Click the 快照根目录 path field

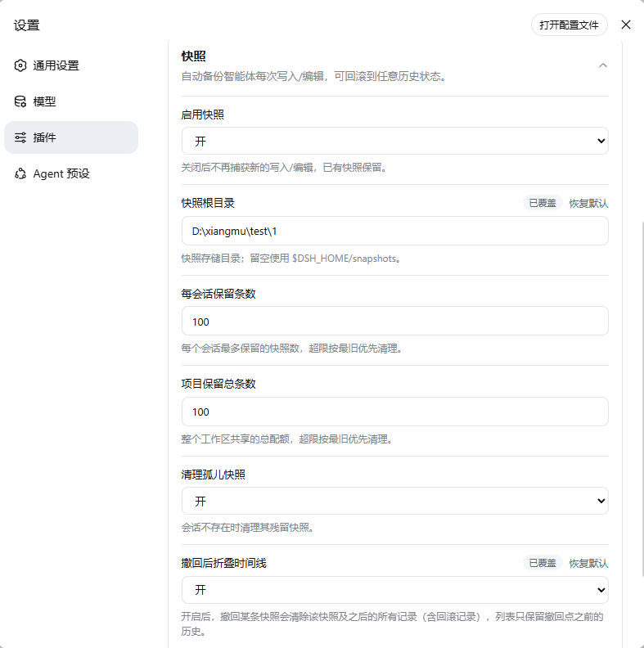point(394,231)
